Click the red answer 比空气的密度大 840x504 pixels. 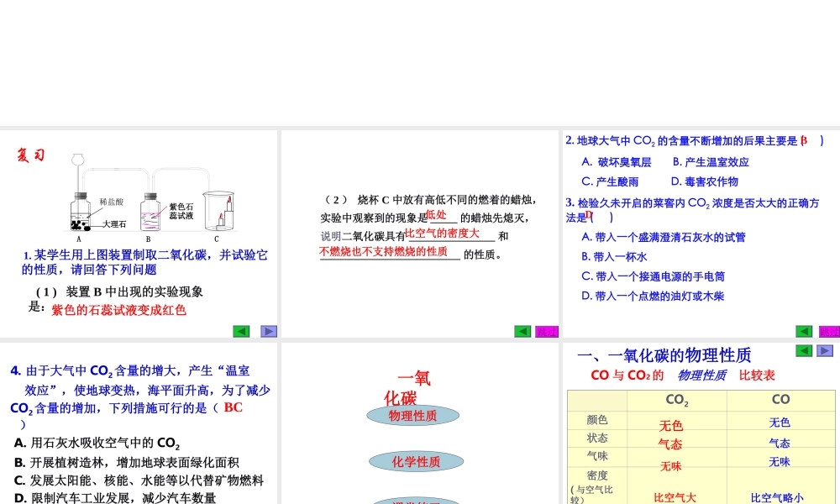[442, 234]
